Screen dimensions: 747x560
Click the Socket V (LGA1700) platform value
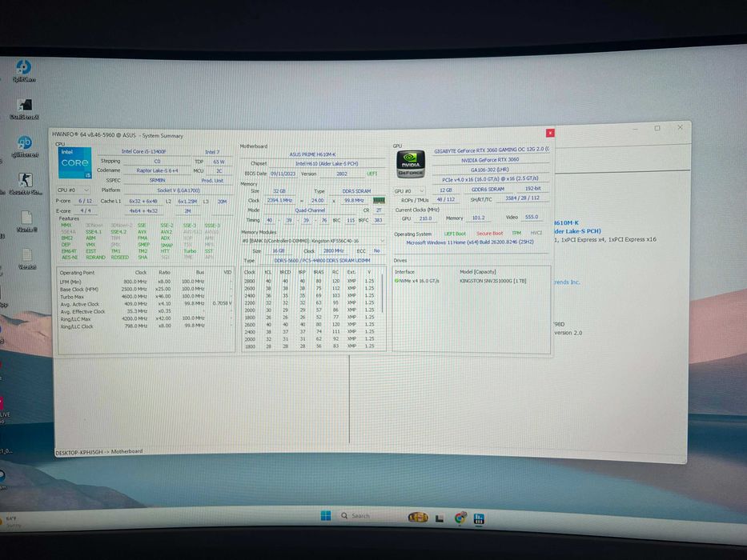pyautogui.click(x=179, y=190)
